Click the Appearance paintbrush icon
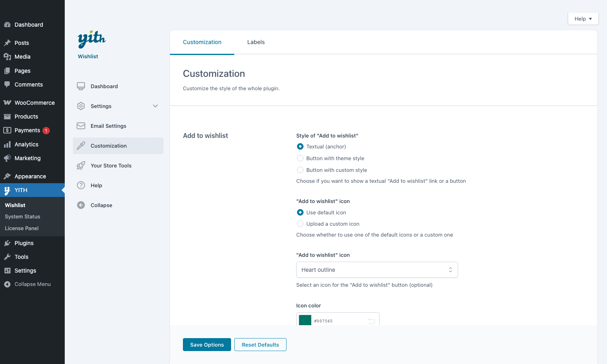 tap(7, 176)
